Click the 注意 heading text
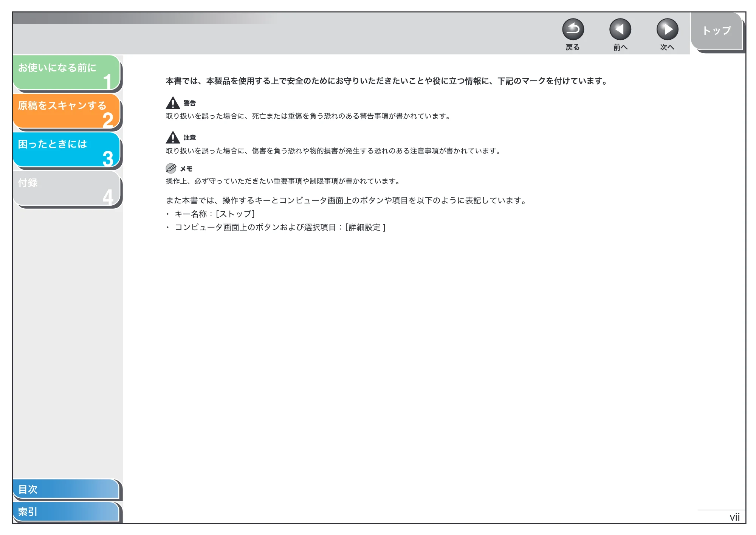Viewport: 756px width, 535px height. click(190, 138)
